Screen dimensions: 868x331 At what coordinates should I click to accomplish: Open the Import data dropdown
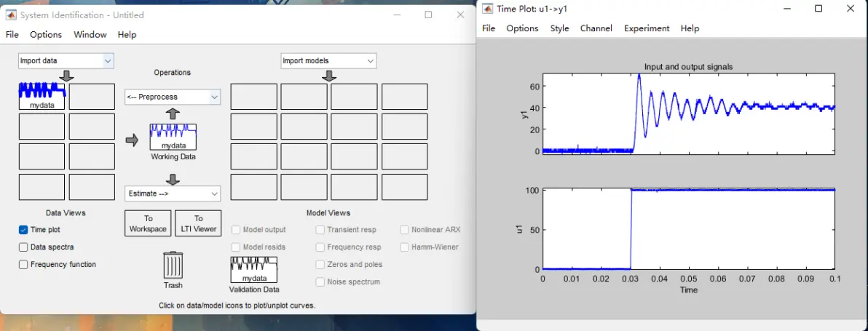[x=66, y=61]
